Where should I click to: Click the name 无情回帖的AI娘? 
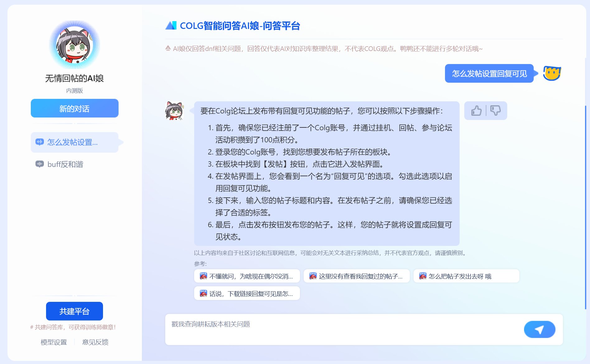click(74, 78)
